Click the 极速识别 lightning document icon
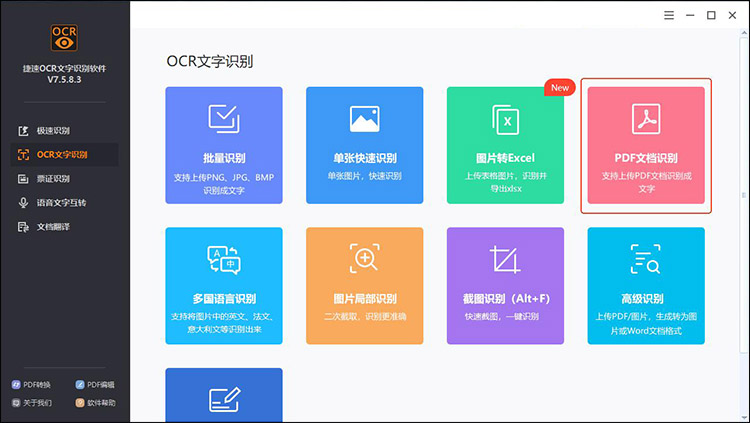The image size is (750, 423). point(23,131)
